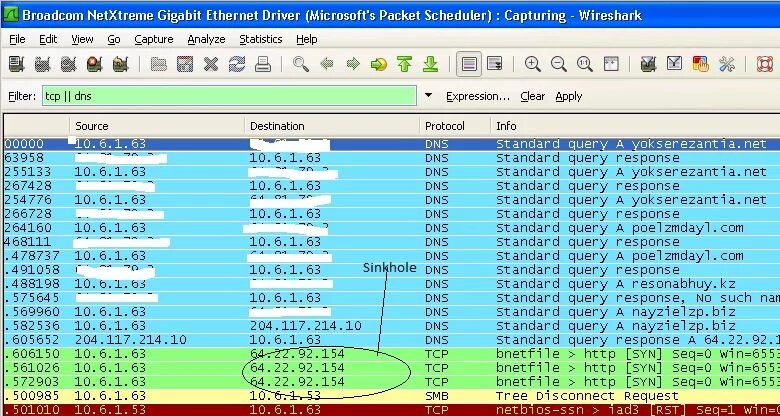Open the View menu
The width and height of the screenshot is (780, 416).
[82, 39]
